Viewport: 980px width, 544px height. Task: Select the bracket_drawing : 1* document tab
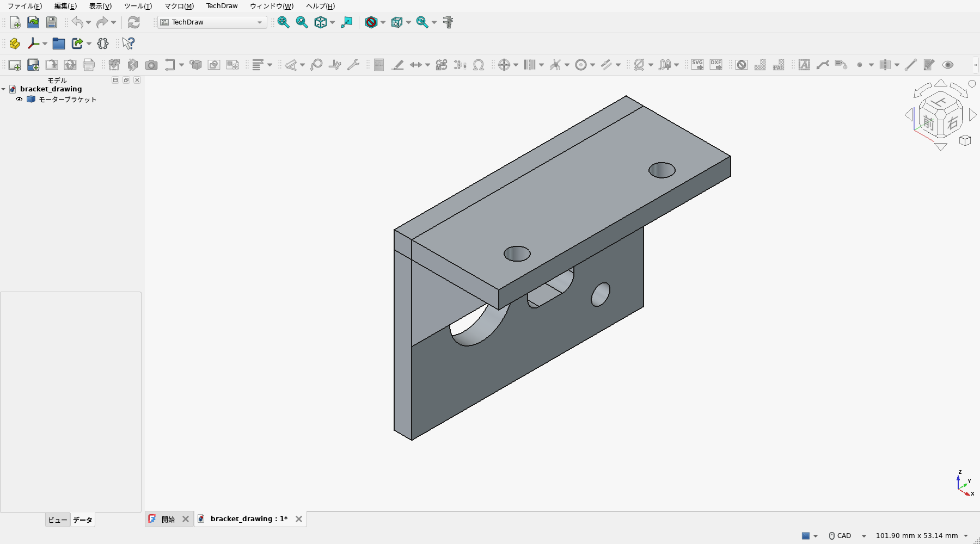click(249, 519)
